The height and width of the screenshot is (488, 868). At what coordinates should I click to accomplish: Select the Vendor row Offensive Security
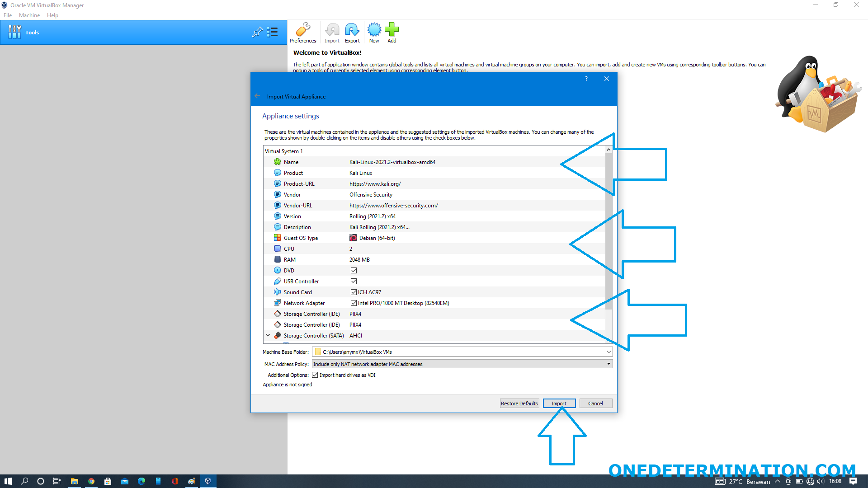(434, 194)
